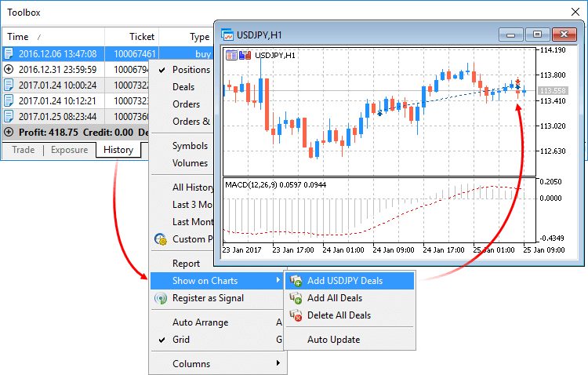This screenshot has height=375, width=588.
Task: Click document icon of 2016.12.06 13:47:08 row
Action: (9, 53)
